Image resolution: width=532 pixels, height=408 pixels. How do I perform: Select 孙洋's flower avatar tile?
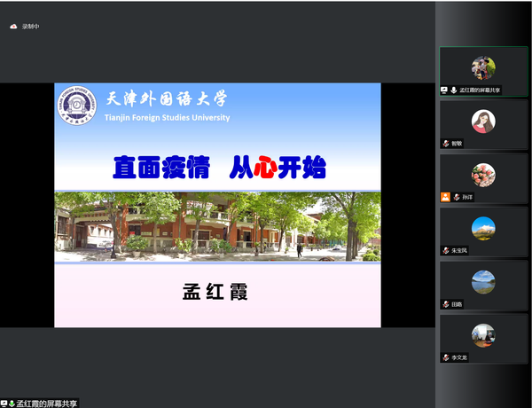coord(483,174)
